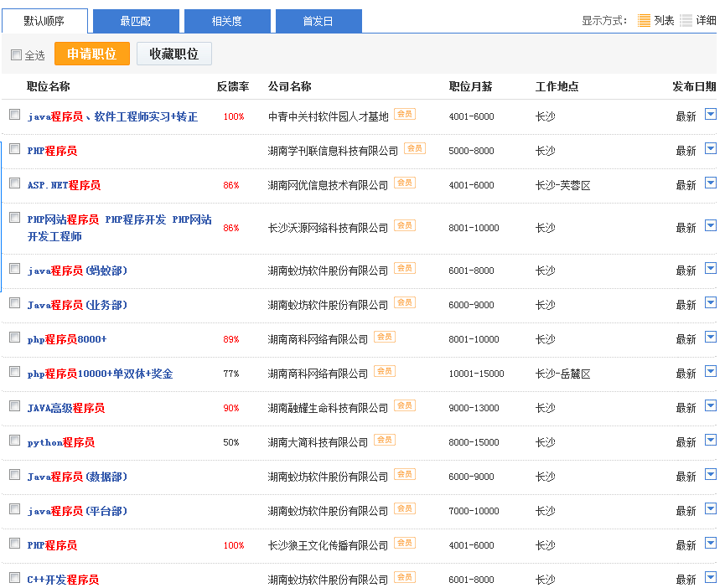Open company 湖南大简科技有限公司
Image resolution: width=725 pixels, height=588 pixels.
(318, 442)
